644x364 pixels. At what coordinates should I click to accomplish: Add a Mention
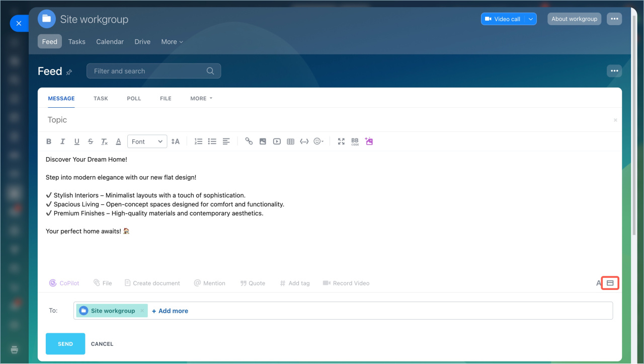[x=209, y=283]
